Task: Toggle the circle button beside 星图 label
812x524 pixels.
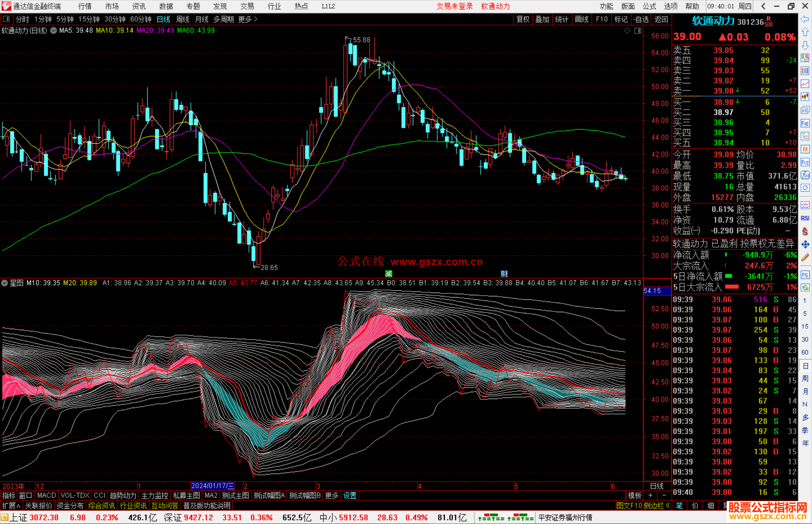Action: (x=5, y=283)
